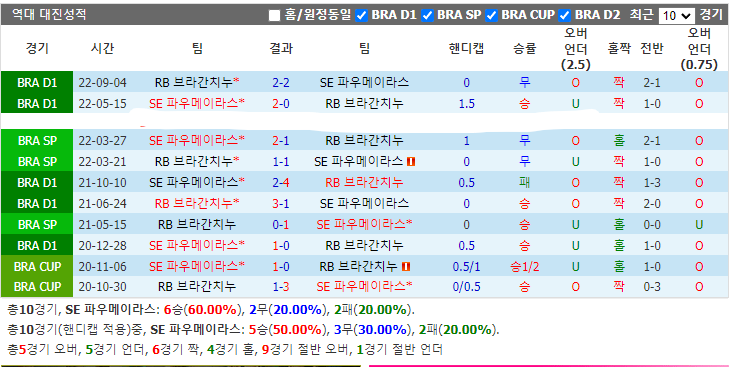This screenshot has width=730, height=370.
Task: Click the 0/0.5 handicap value
Action: click(466, 287)
